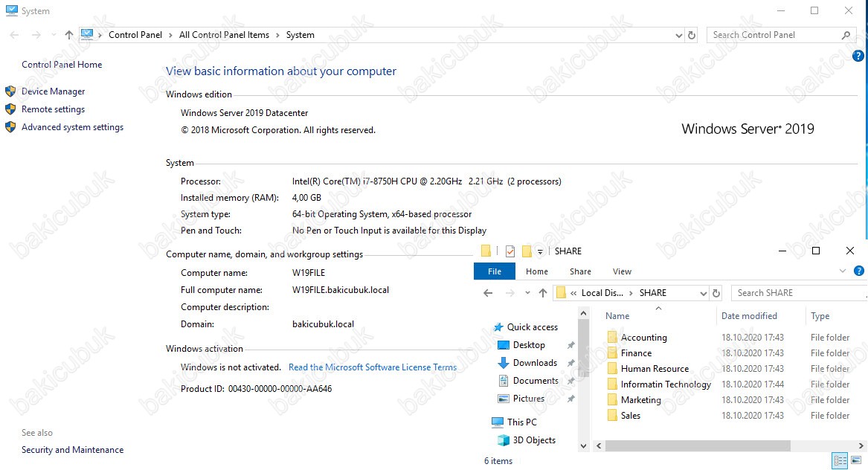Click the computer icon in System address bar
The image size is (868, 470).
87,34
